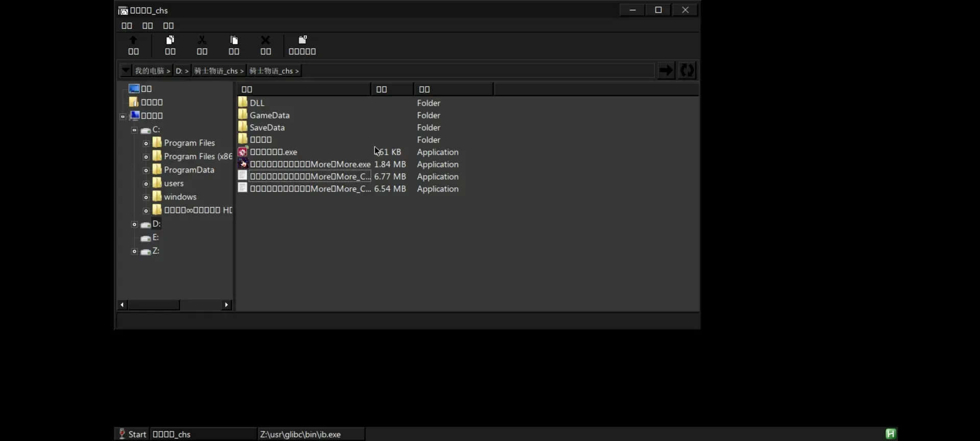Screen dimensions: 980x441
Task: Expand the ProgramData tree node
Action: click(x=146, y=170)
